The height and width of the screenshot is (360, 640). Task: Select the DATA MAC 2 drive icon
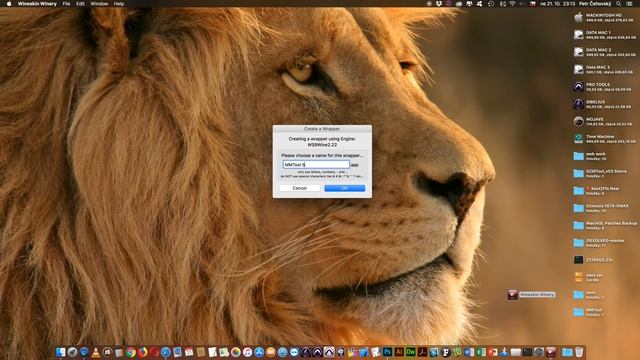click(x=578, y=52)
